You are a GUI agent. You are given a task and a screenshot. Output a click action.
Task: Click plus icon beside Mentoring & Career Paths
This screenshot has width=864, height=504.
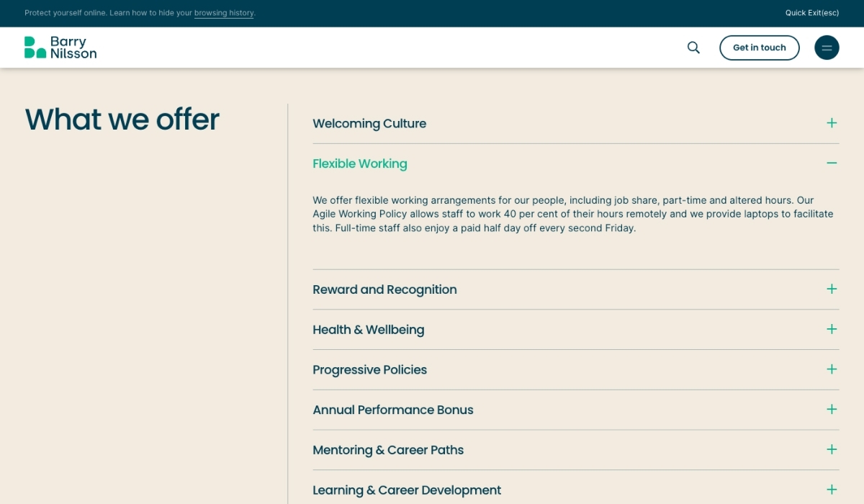pos(832,450)
